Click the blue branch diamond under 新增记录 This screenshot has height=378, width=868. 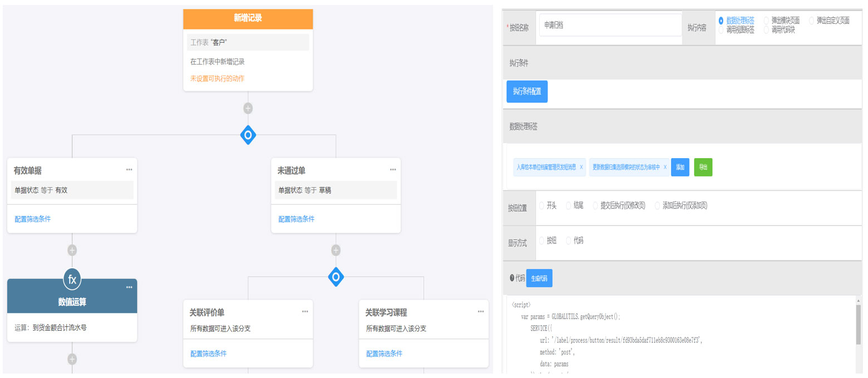tap(248, 135)
